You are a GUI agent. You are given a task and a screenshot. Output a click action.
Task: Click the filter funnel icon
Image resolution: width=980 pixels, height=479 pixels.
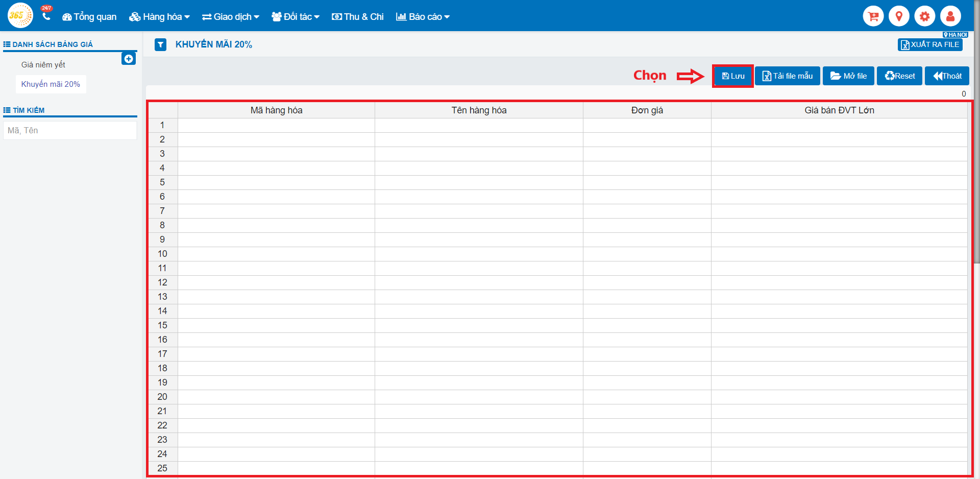click(x=161, y=45)
